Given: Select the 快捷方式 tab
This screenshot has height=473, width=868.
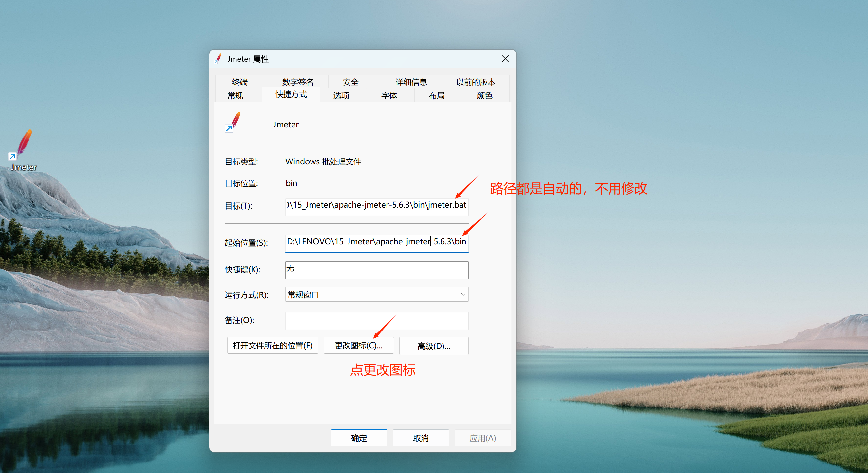Looking at the screenshot, I should [291, 94].
